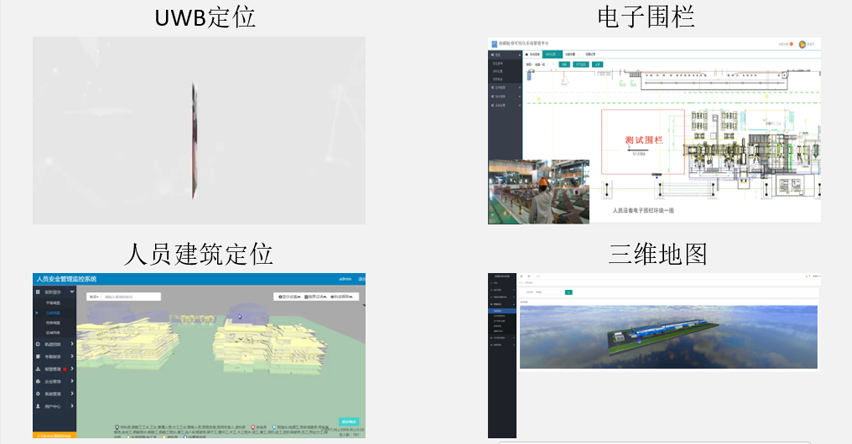Open the middle dropdown in the top-right white bar
The height and width of the screenshot is (444, 852).
tap(315, 297)
